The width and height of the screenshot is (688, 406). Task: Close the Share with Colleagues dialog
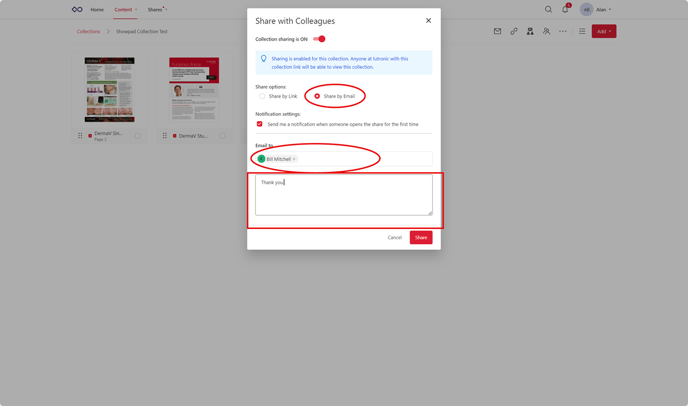428,20
